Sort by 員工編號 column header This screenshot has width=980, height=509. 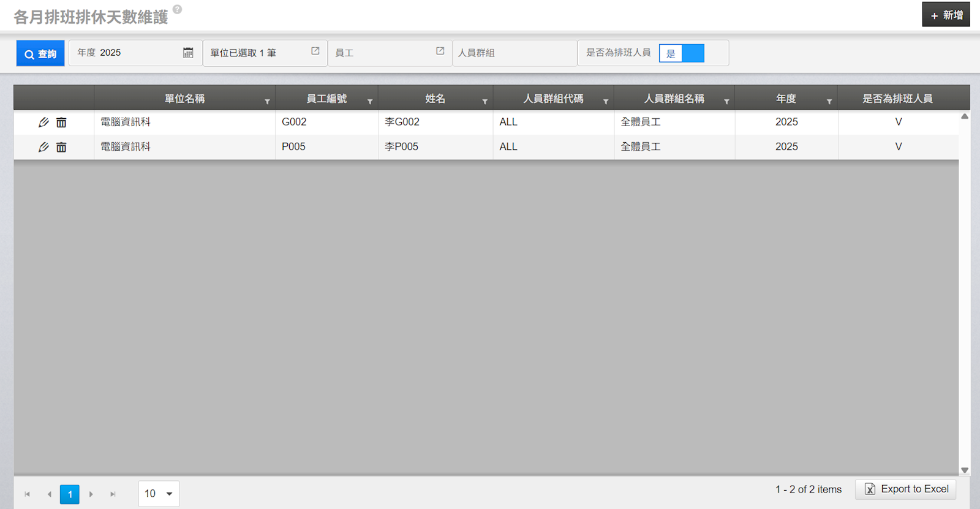point(326,98)
